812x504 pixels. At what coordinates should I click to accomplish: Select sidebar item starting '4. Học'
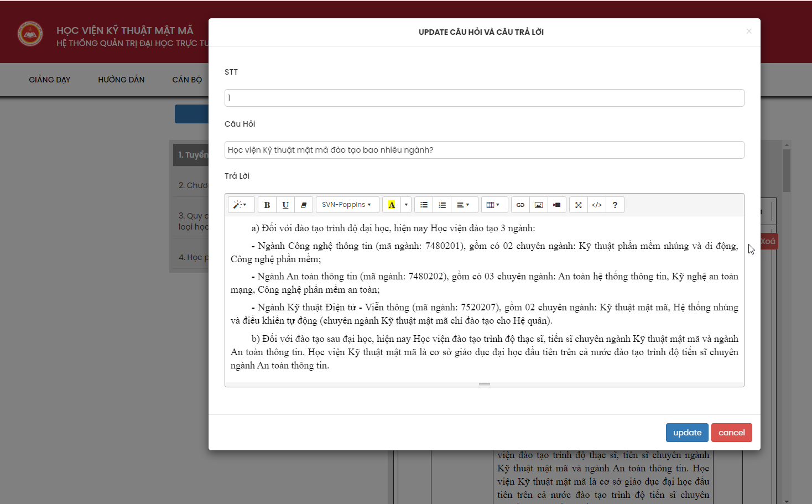click(x=191, y=257)
